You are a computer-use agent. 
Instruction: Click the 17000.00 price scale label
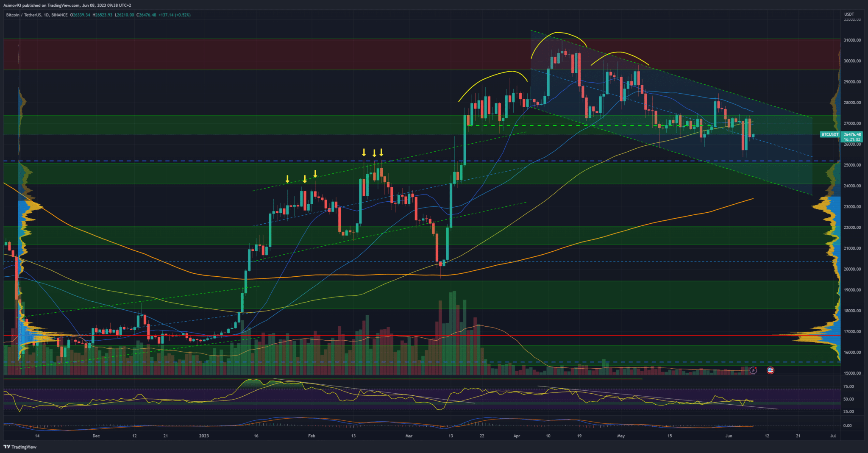click(852, 332)
